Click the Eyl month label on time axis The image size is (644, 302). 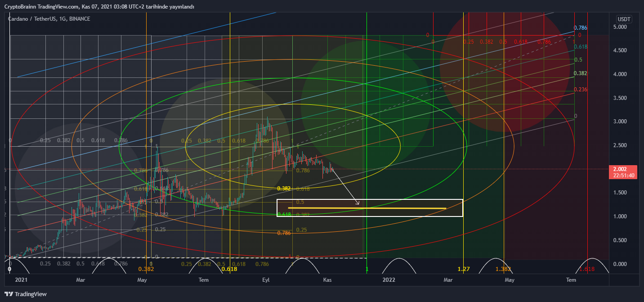(x=266, y=280)
